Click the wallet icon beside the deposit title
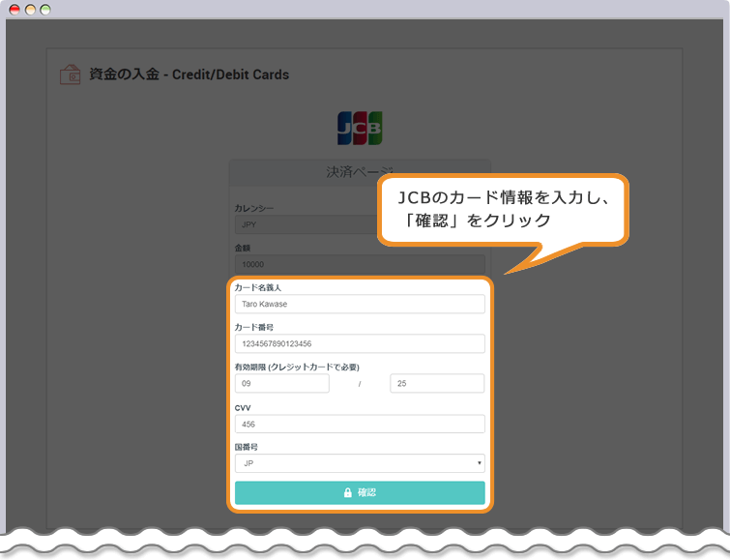The image size is (730, 560). (70, 74)
